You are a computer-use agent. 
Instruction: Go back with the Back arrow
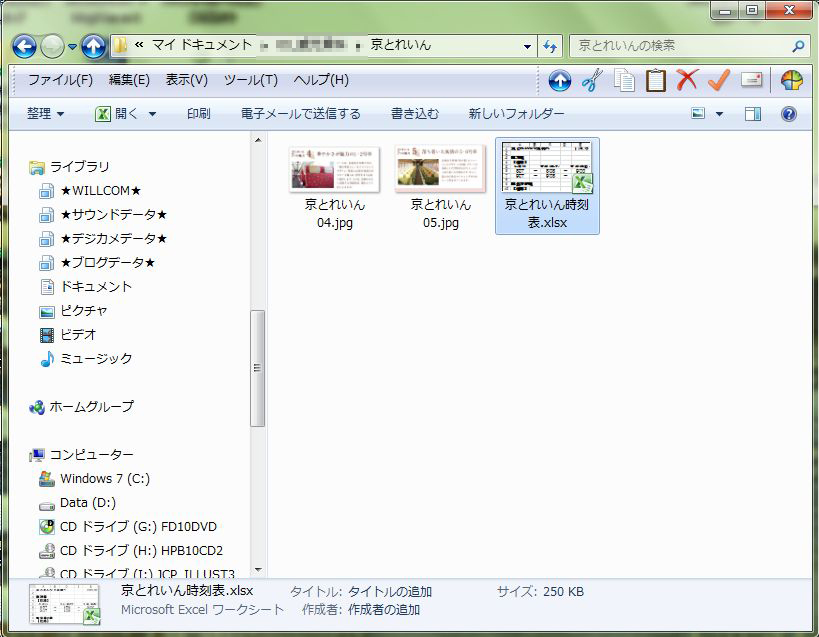[25, 46]
